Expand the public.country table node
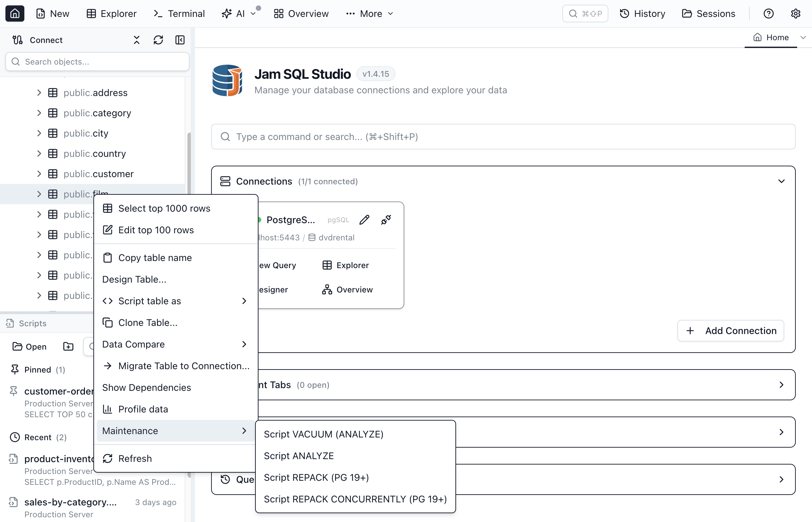Image resolution: width=812 pixels, height=522 pixels. [x=39, y=153]
